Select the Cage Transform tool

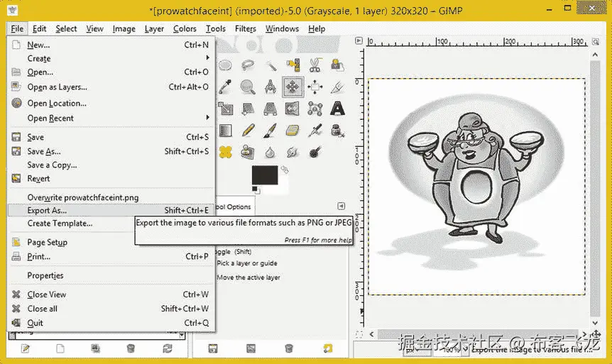[315, 109]
